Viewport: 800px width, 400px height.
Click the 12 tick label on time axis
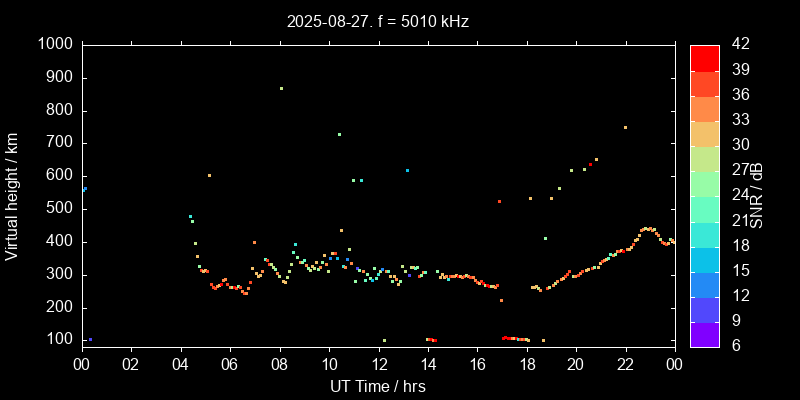coord(378,364)
